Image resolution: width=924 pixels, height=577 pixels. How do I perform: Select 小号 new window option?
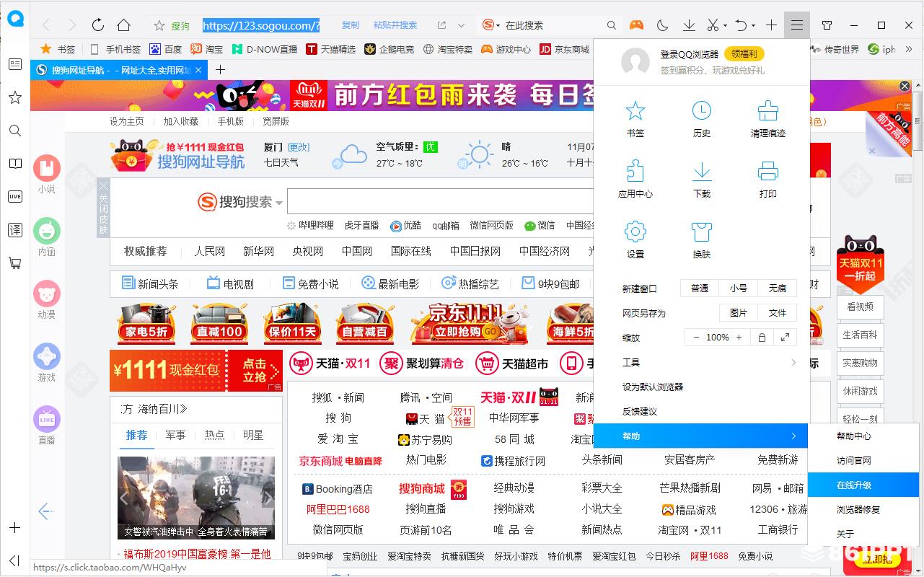click(739, 288)
